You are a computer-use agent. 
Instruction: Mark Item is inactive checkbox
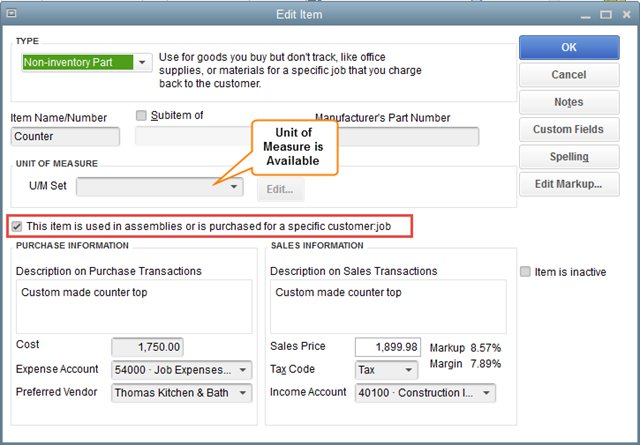[526, 272]
